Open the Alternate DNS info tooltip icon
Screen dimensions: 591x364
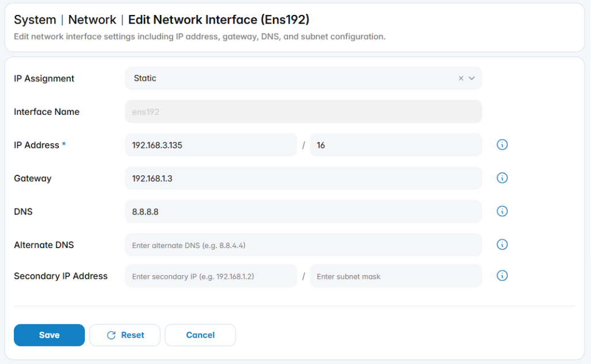click(502, 245)
